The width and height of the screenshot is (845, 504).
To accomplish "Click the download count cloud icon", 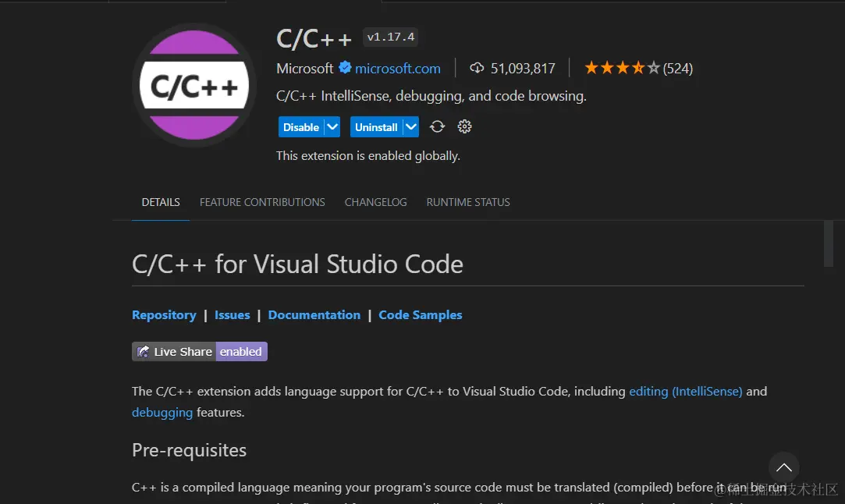I will (477, 68).
